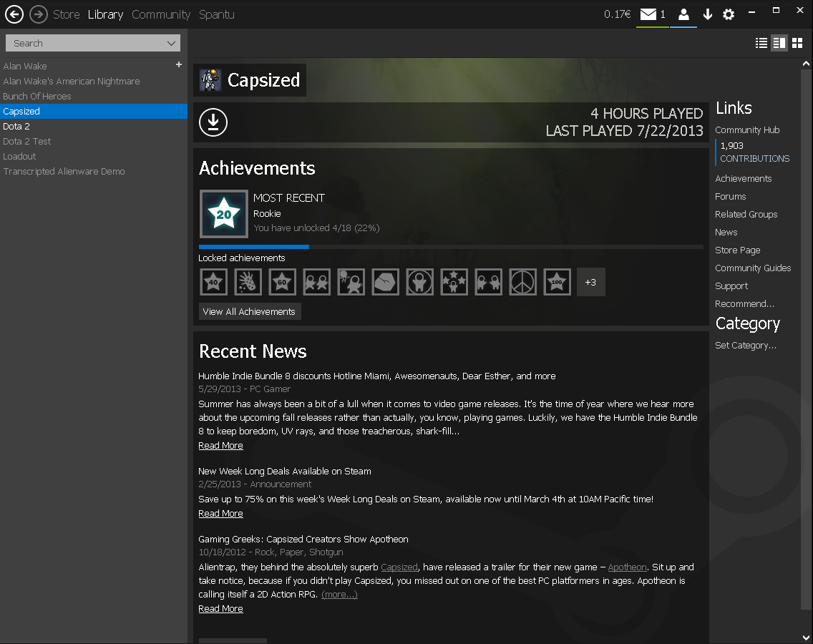Click the Capsized game icon in title

210,80
